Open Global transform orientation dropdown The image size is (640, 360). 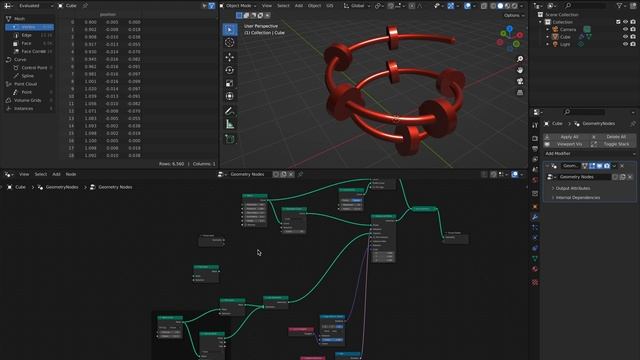pyautogui.click(x=357, y=6)
